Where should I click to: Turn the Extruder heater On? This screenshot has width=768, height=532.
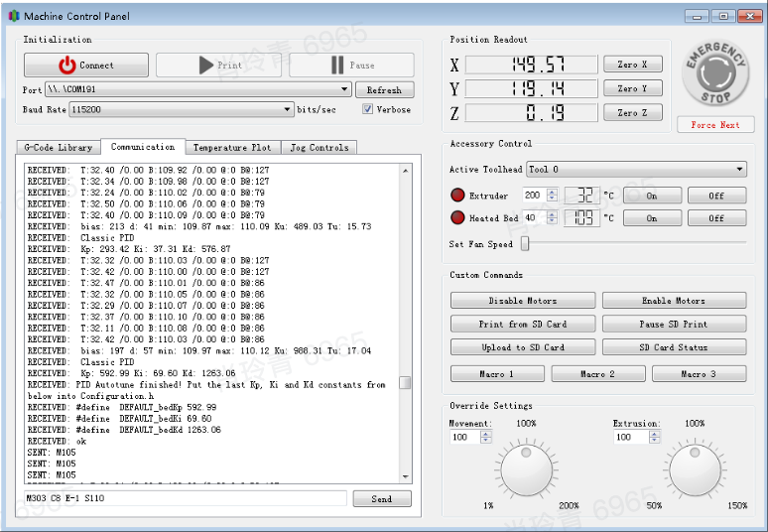click(x=651, y=196)
